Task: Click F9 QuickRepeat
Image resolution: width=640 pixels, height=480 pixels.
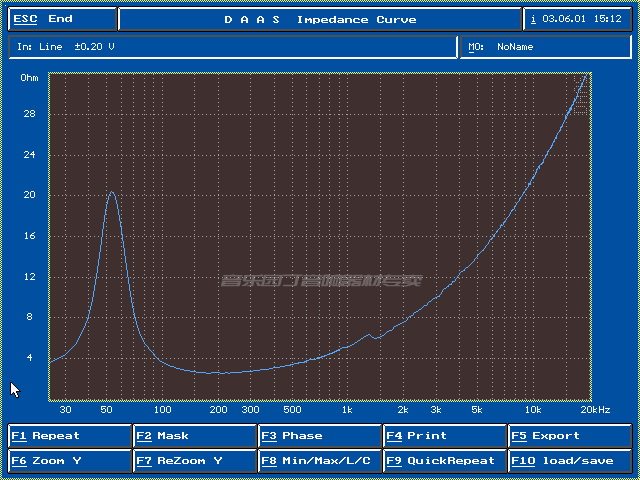Action: pyautogui.click(x=445, y=461)
